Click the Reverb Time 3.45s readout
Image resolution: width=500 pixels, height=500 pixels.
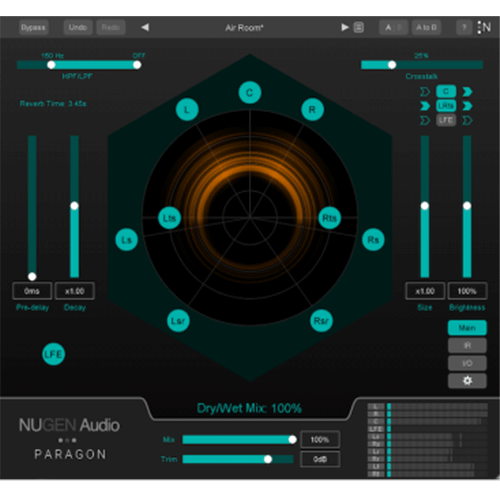click(53, 103)
